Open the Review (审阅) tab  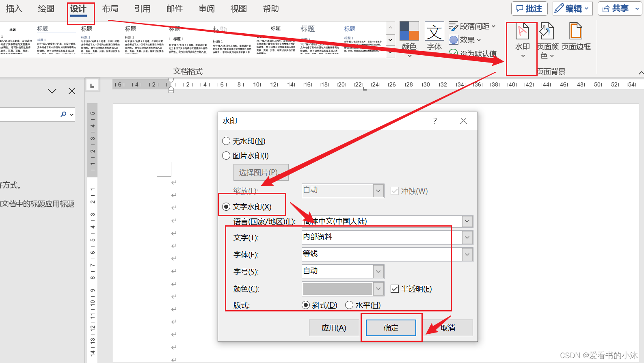point(207,9)
